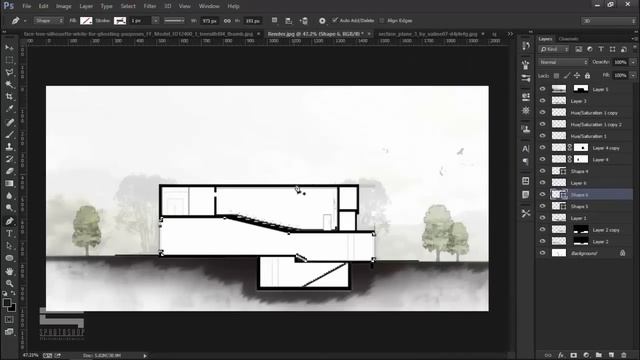Select the Hand tool
Screen dimensions: 640x360
point(9,271)
